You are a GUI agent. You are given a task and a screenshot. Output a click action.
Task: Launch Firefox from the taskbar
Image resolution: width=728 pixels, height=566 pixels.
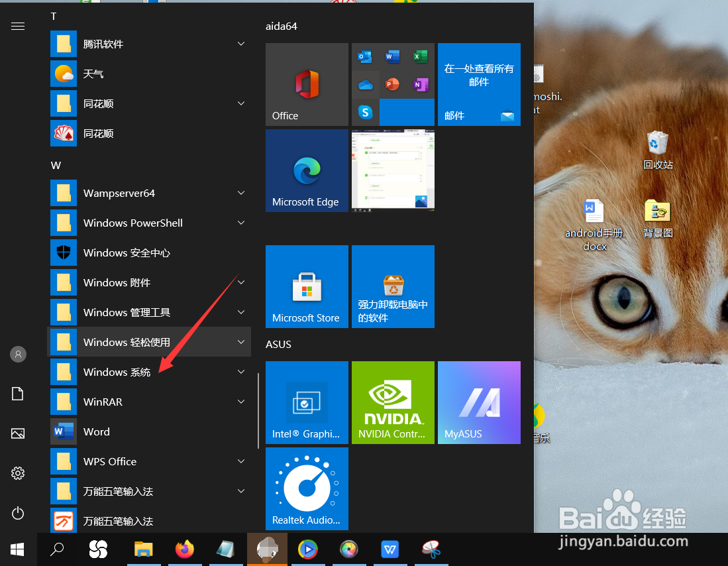(x=184, y=549)
